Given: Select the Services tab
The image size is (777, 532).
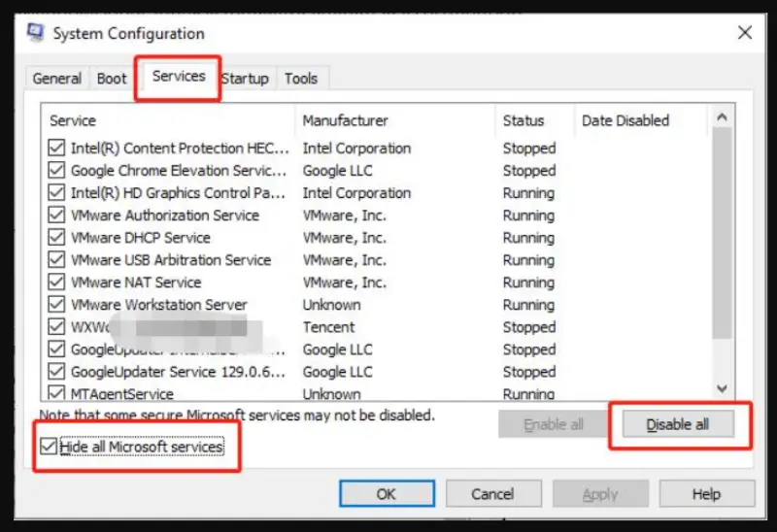Looking at the screenshot, I should (x=179, y=77).
